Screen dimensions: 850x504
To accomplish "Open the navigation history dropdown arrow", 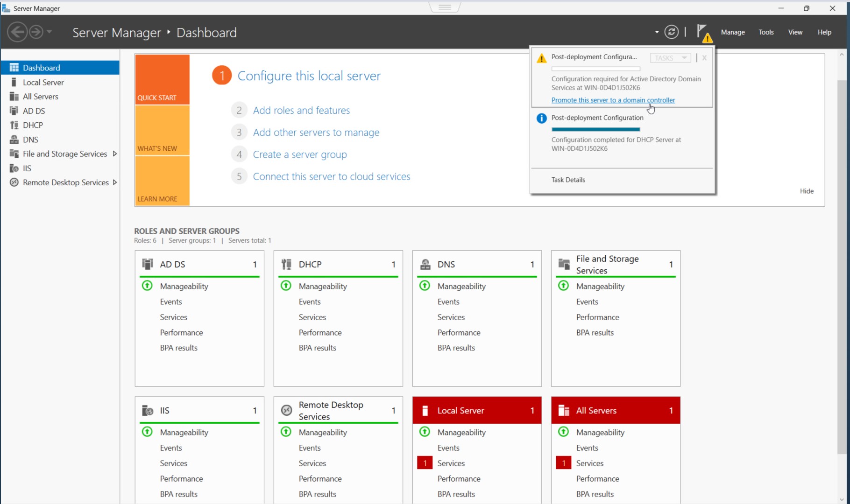I will (x=49, y=32).
